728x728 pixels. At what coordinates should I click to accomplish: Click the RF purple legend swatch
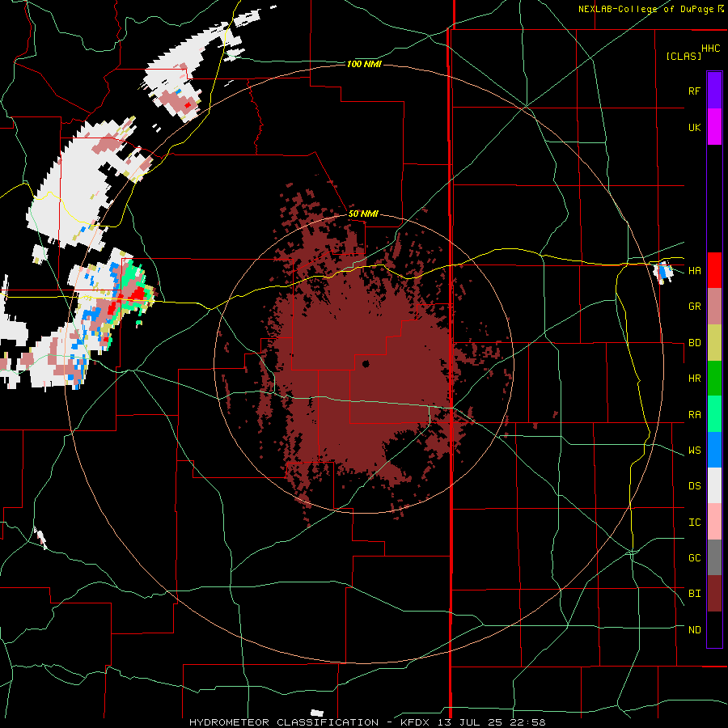pos(714,91)
